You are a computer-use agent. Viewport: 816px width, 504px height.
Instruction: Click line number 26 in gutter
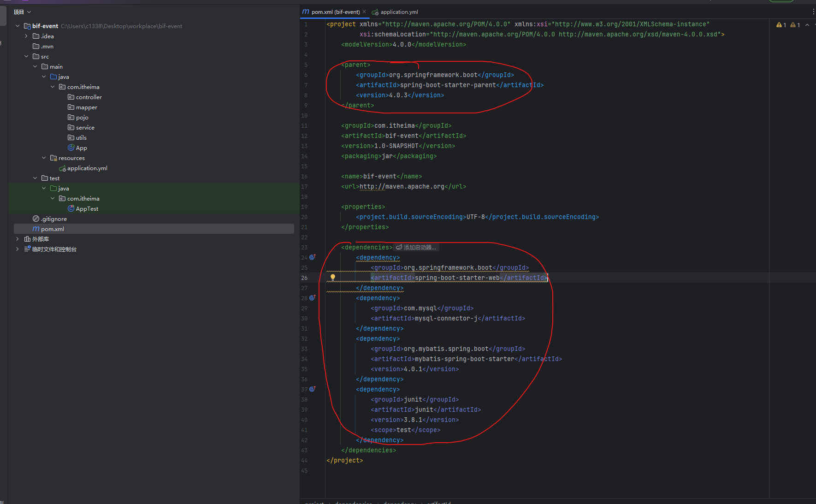(304, 278)
